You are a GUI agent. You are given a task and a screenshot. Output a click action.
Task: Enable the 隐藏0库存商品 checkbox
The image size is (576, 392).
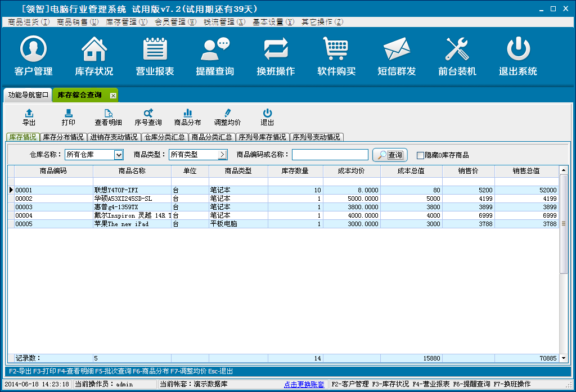point(420,155)
